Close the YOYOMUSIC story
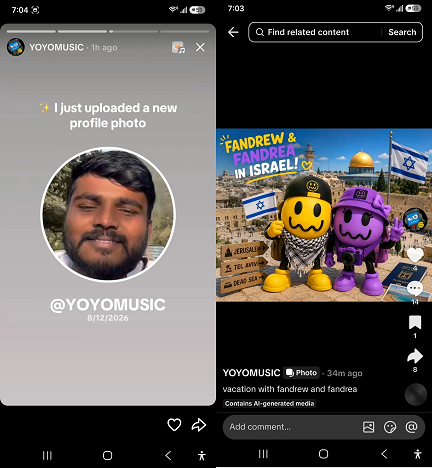The width and height of the screenshot is (432, 468). (x=200, y=47)
